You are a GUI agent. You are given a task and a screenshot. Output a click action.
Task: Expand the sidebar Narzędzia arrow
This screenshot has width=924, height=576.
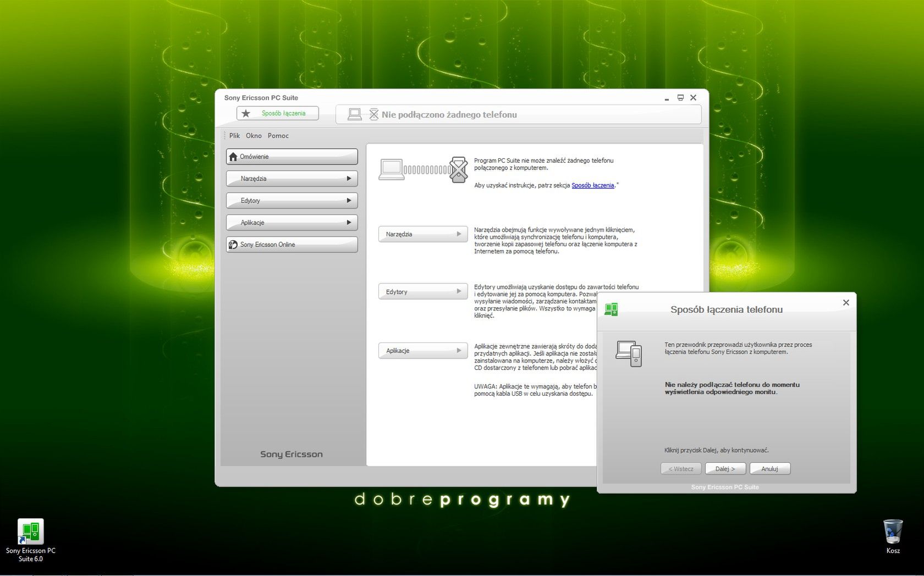(x=349, y=179)
